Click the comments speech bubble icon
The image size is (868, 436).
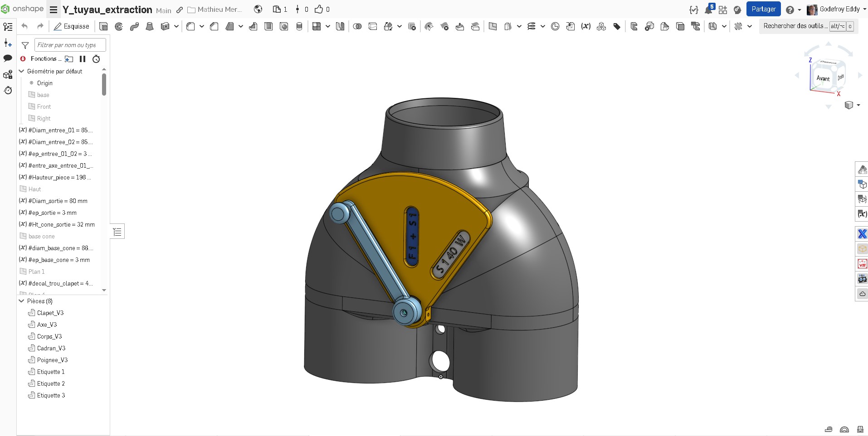(x=8, y=58)
